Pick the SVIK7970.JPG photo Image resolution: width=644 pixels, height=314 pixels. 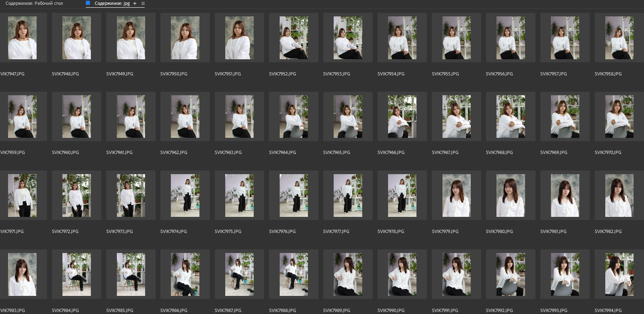coord(619,116)
